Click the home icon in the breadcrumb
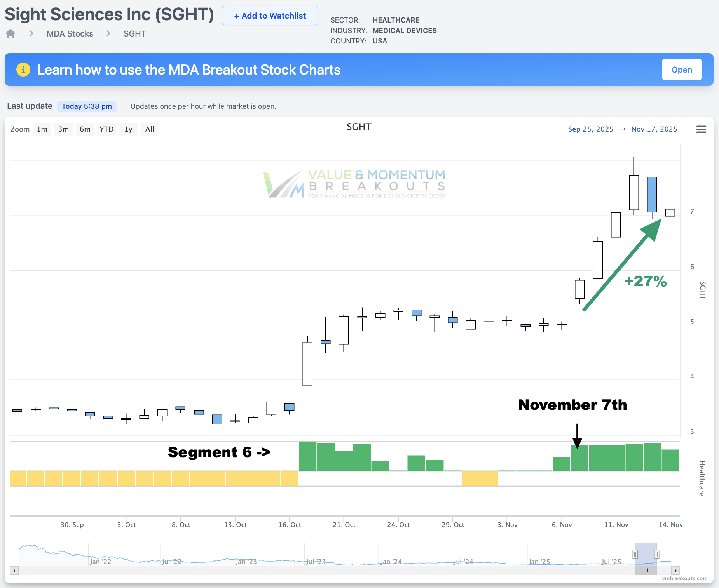 (10, 33)
